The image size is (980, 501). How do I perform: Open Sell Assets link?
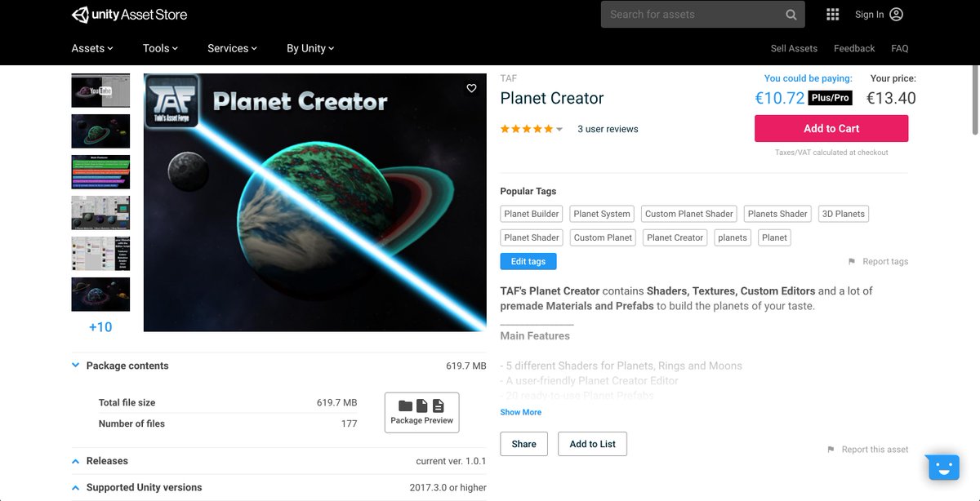794,48
